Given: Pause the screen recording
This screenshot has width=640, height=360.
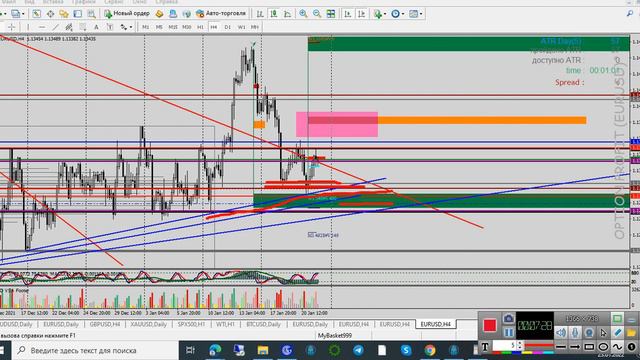Looking at the screenshot, I should point(508,333).
